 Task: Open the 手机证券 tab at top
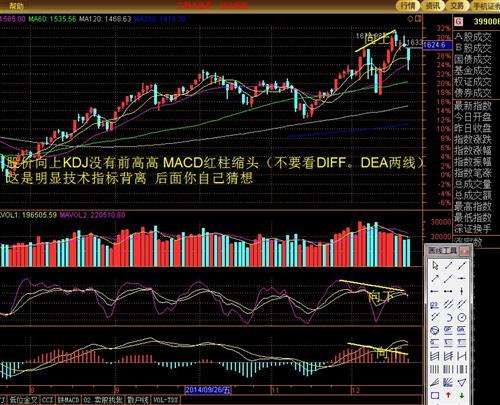click(x=486, y=6)
